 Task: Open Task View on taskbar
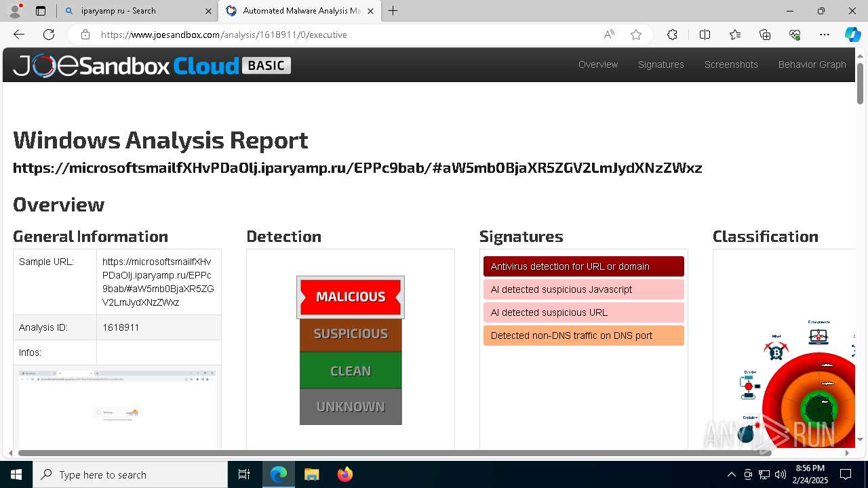[244, 474]
